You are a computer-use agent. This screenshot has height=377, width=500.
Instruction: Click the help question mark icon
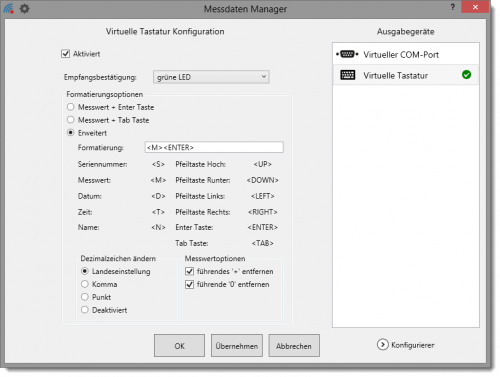452,7
